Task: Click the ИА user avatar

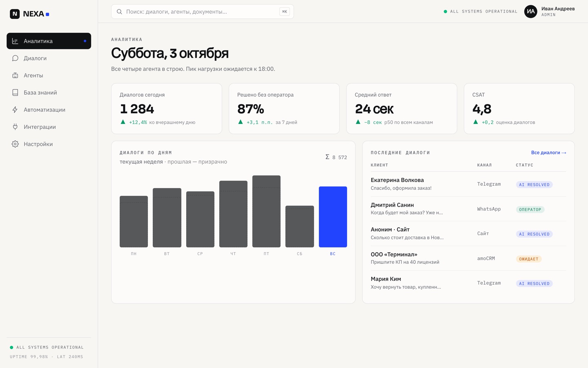Action: (x=530, y=11)
